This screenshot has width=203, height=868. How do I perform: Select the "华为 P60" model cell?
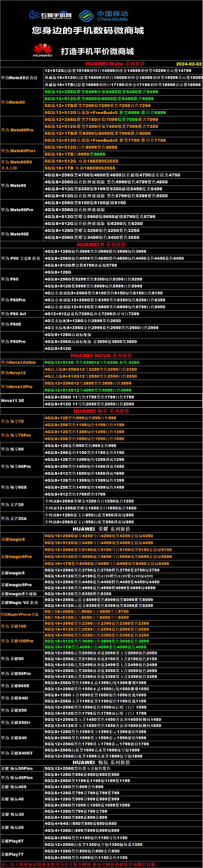coord(22,279)
